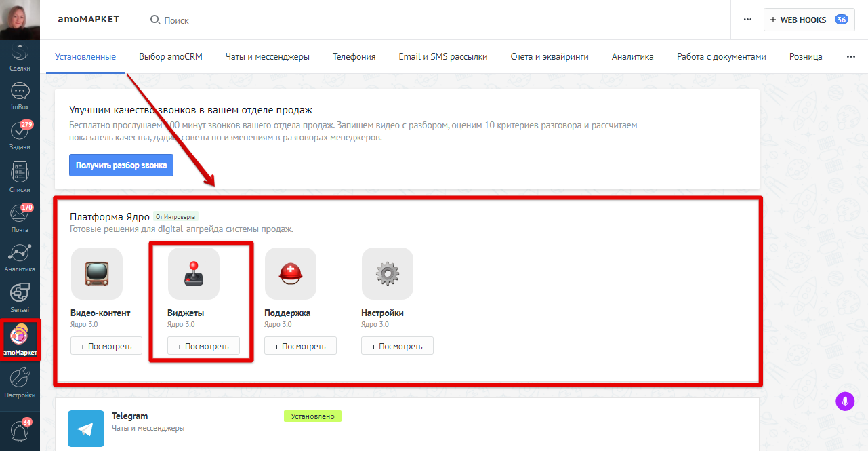The image size is (868, 451).
Task: Click the WEB HOOKS button
Action: [808, 20]
